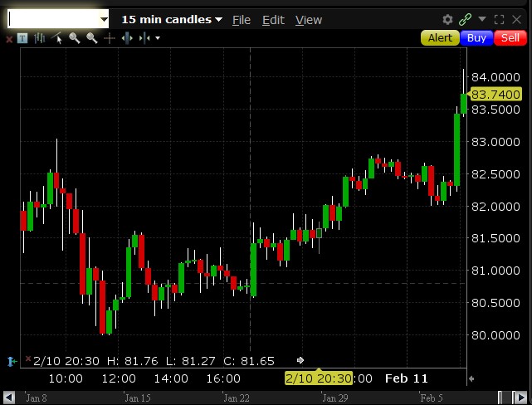Click the 16:00 time axis label

(x=223, y=378)
